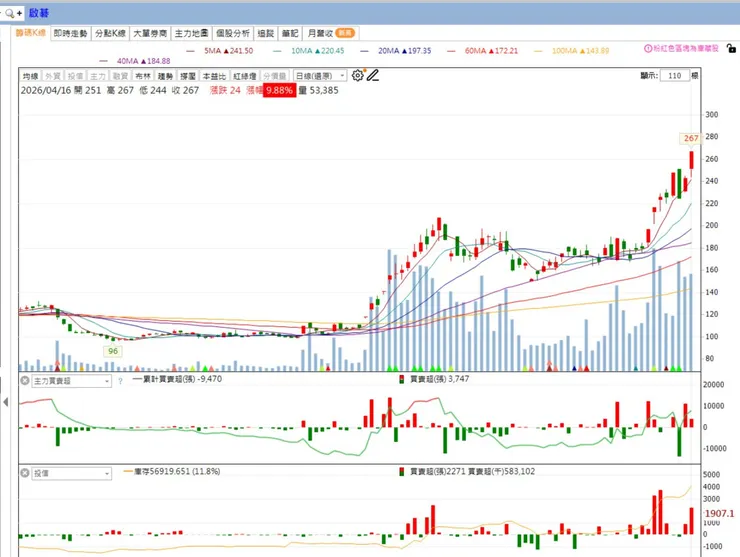Screen dimensions: 740x557
Task: Click the 顯示 bar count field showing 110
Action: point(674,76)
